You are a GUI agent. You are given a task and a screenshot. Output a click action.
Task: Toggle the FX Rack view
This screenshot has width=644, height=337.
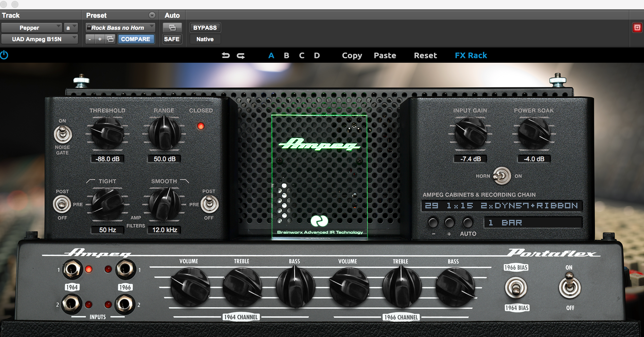[x=471, y=55]
